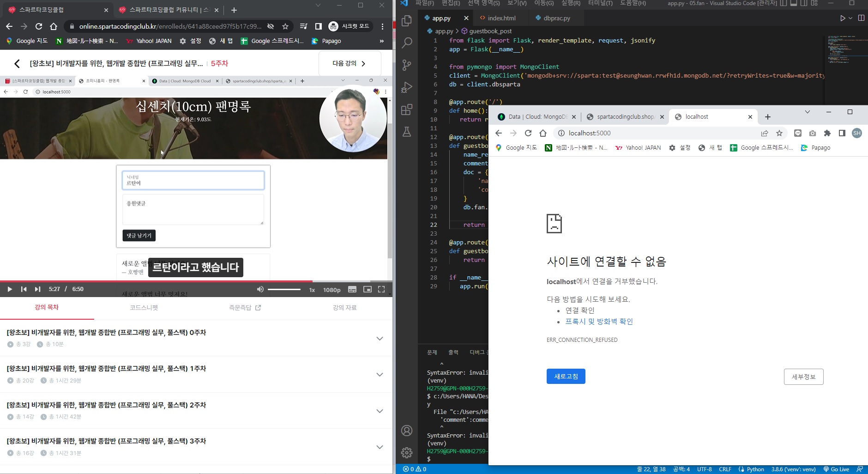This screenshot has height=474, width=868.
Task: Open SH profile avatar in front browser
Action: coord(857,133)
